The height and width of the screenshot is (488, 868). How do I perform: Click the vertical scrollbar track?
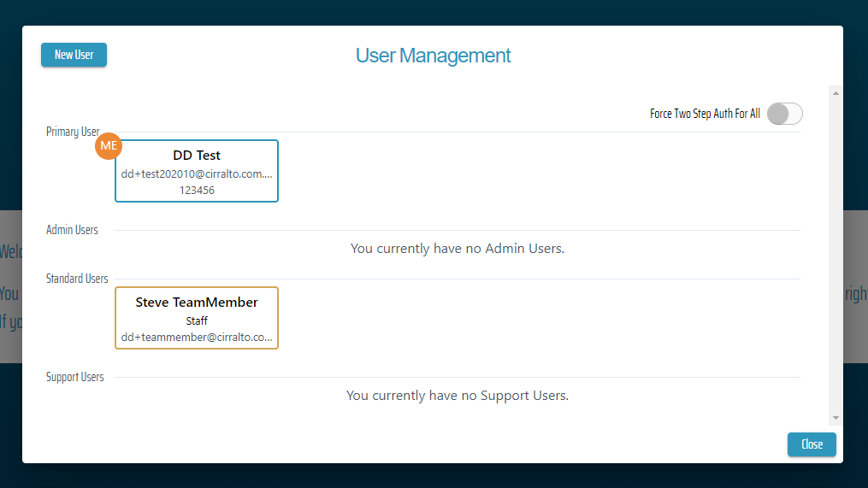(x=836, y=256)
